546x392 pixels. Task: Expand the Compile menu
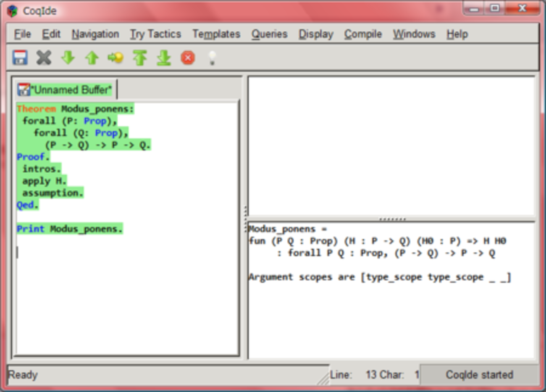pos(363,34)
